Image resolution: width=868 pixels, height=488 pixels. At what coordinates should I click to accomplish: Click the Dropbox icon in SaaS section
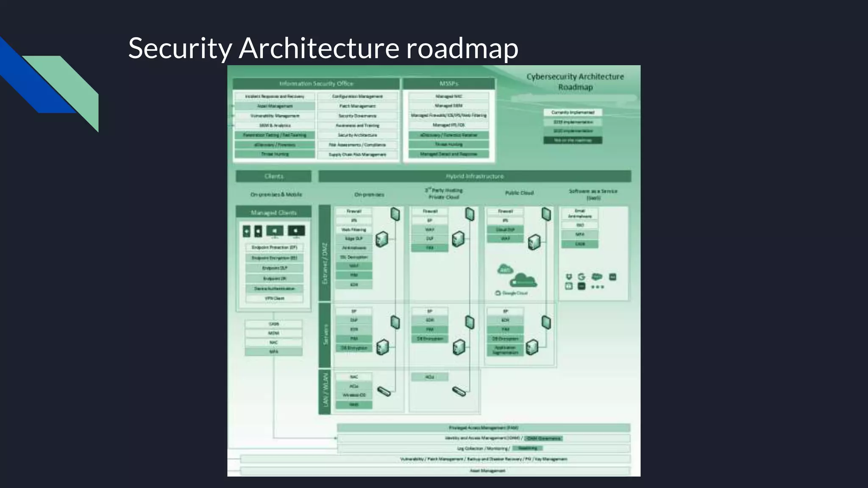click(569, 277)
